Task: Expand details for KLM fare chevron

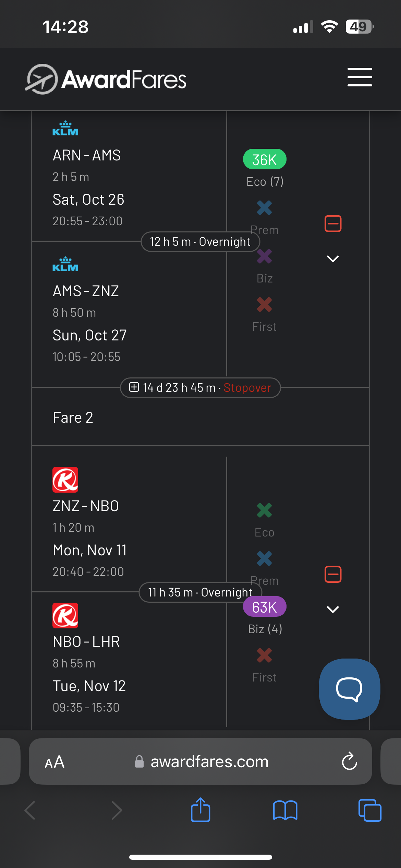Action: (333, 258)
